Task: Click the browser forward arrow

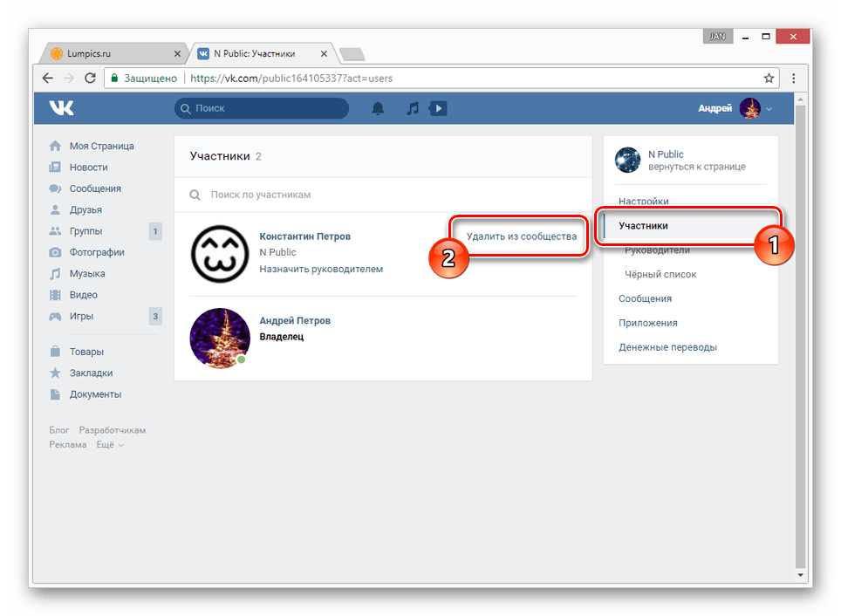Action: [x=69, y=79]
